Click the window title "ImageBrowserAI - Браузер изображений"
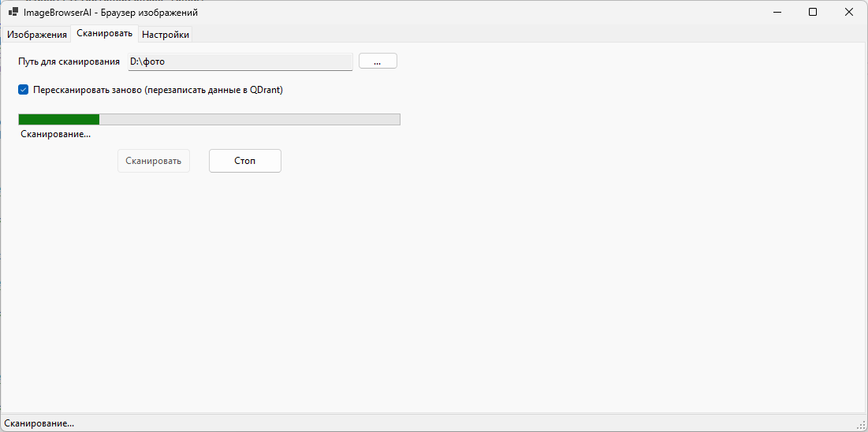Viewport: 868px width, 432px height. (110, 13)
